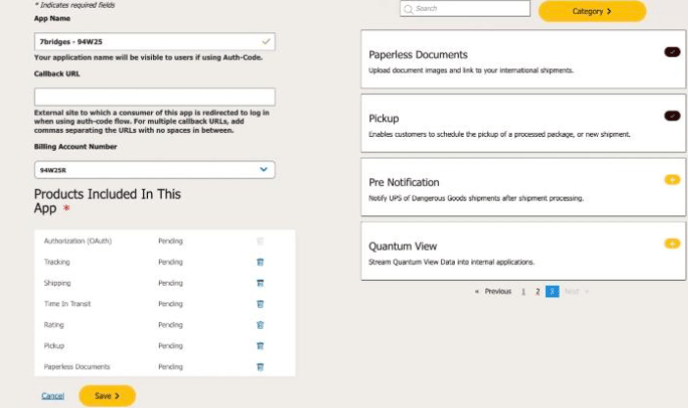
Task: Toggle the added Pickup product card button
Action: tap(672, 116)
